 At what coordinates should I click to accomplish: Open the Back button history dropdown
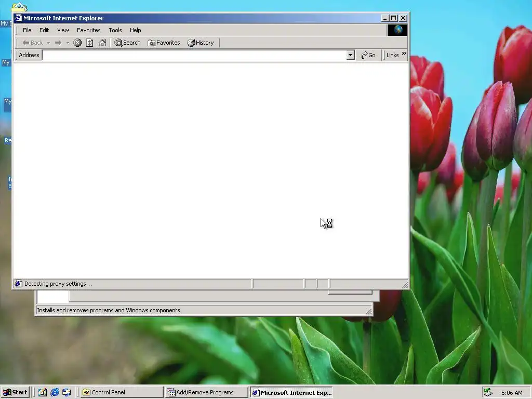pyautogui.click(x=48, y=43)
